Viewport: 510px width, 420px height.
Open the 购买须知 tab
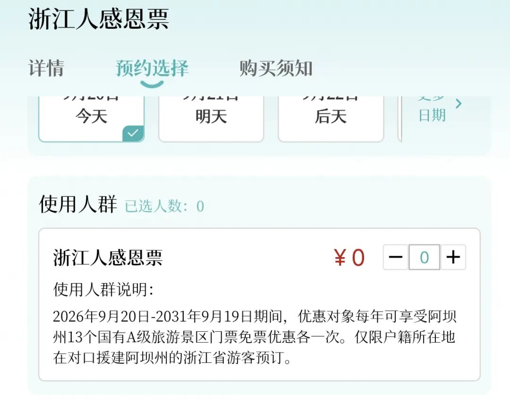tap(276, 68)
